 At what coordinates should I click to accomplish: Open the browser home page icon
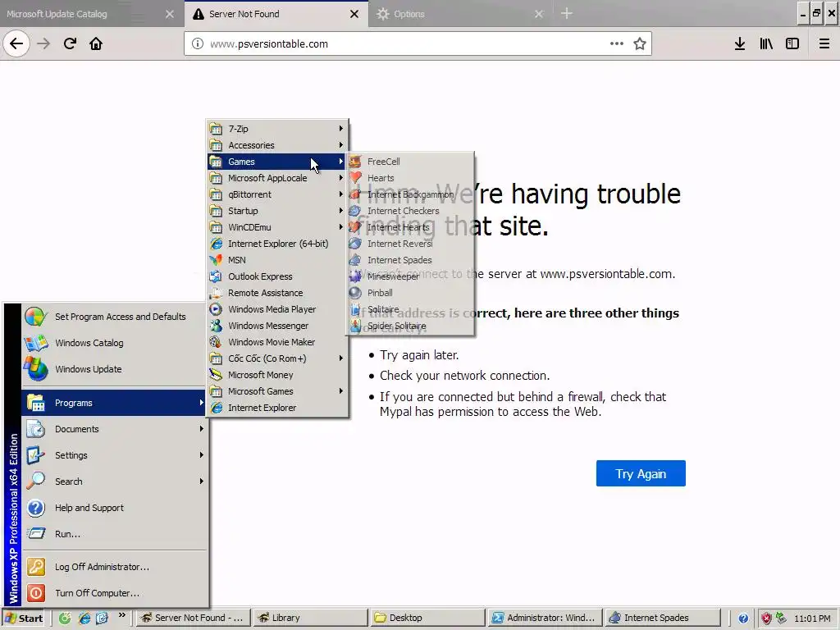pyautogui.click(x=96, y=43)
